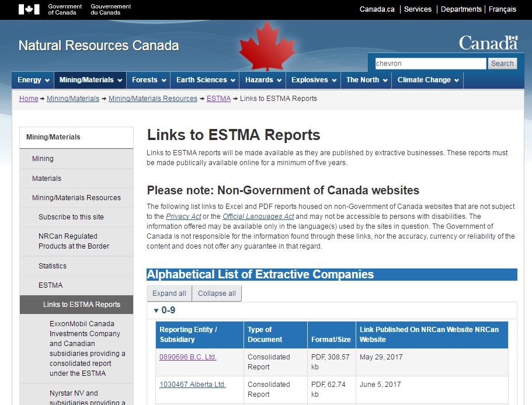The height and width of the screenshot is (405, 532).
Task: Expand the Hazards menu
Action: (x=263, y=80)
